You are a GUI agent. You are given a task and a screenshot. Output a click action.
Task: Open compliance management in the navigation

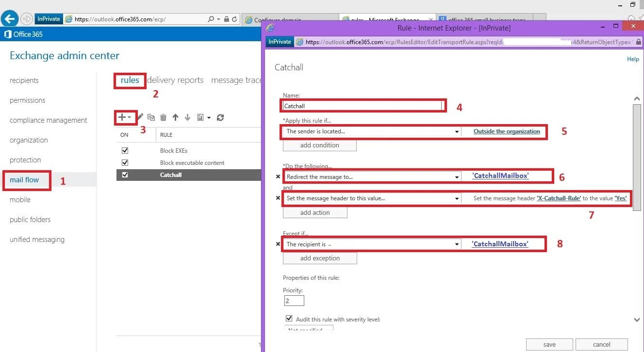click(49, 120)
